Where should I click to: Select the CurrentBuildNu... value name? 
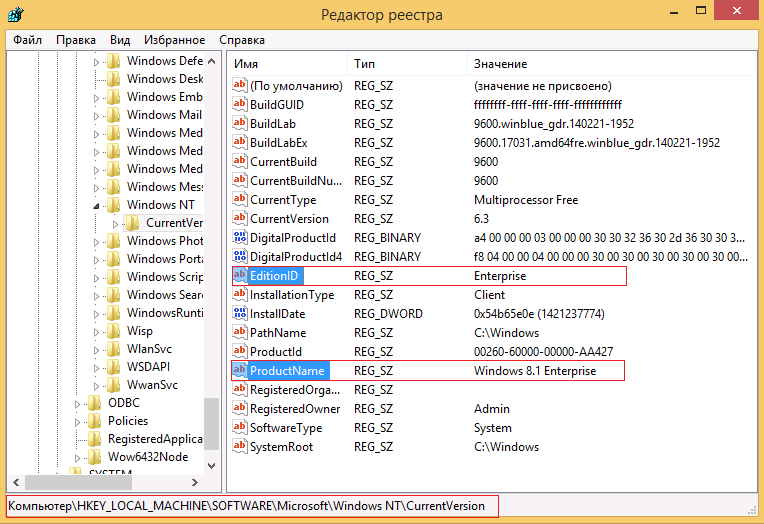(x=296, y=181)
